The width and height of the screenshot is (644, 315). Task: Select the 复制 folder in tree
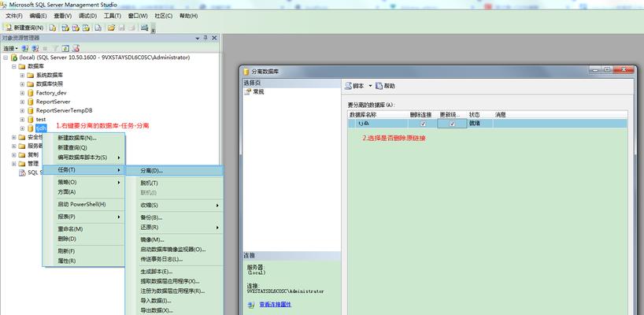tap(33, 155)
